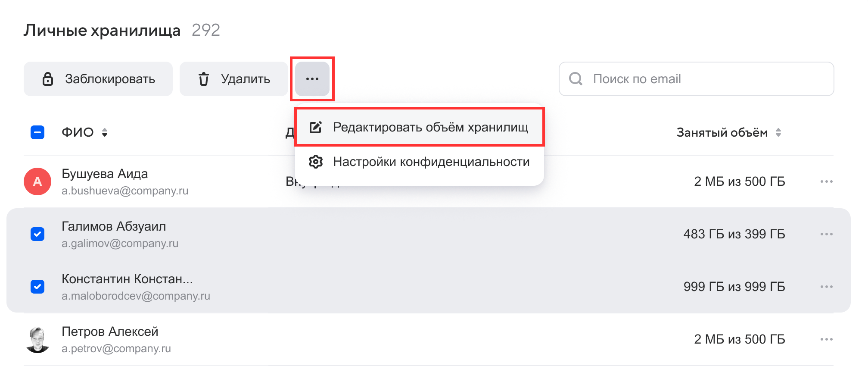Open row options for Галимов Абзуаил

pyautogui.click(x=826, y=234)
